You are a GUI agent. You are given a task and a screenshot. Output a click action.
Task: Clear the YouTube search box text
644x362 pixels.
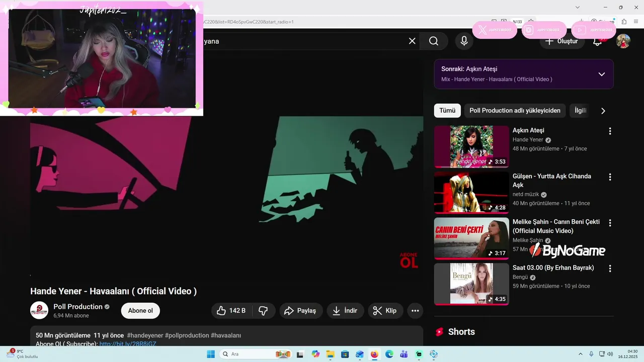412,41
